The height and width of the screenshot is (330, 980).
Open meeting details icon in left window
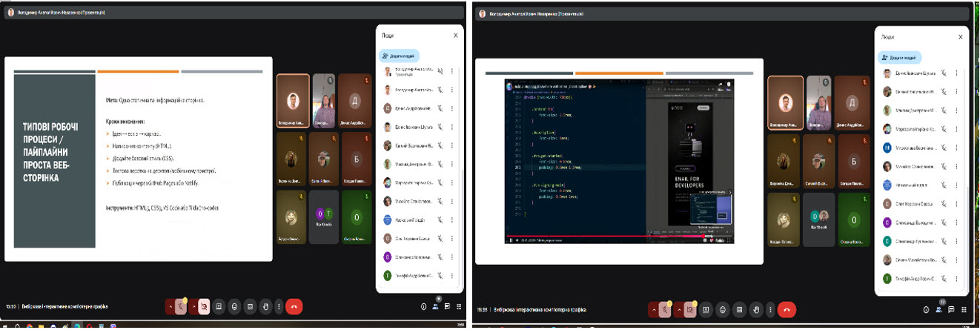click(x=423, y=306)
